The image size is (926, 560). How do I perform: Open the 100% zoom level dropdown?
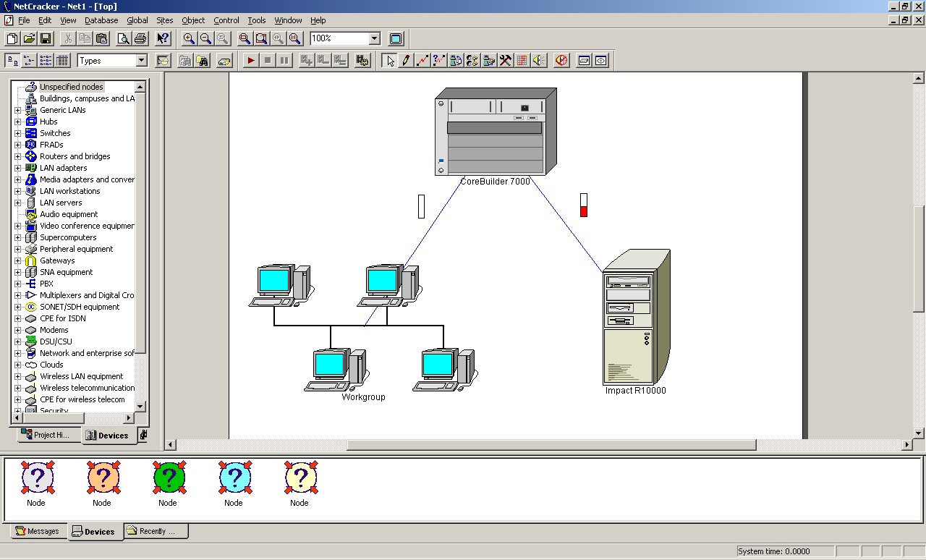click(375, 38)
